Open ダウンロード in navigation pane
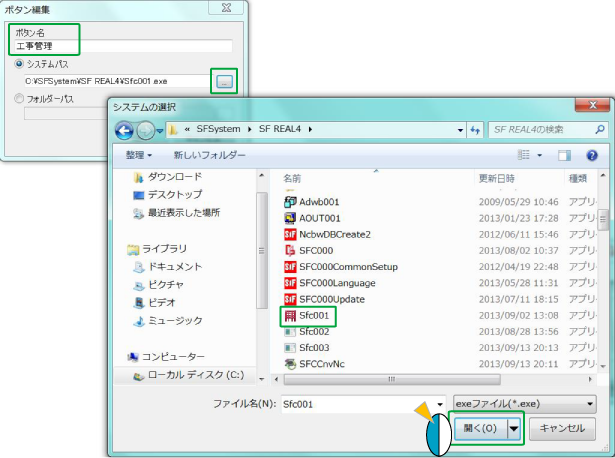615x458 pixels. point(167,177)
